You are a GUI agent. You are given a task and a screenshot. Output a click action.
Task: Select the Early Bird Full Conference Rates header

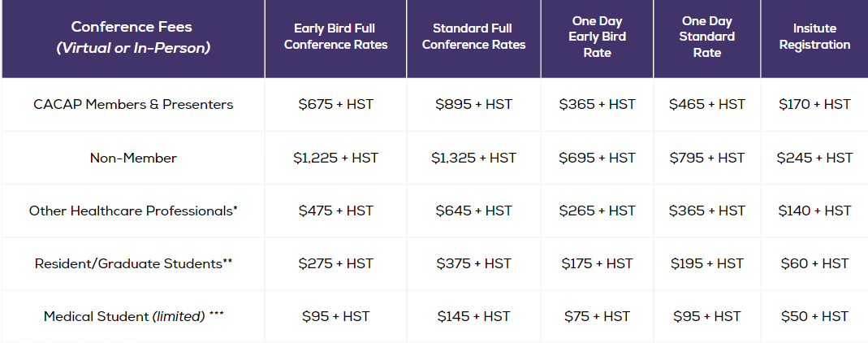(335, 37)
